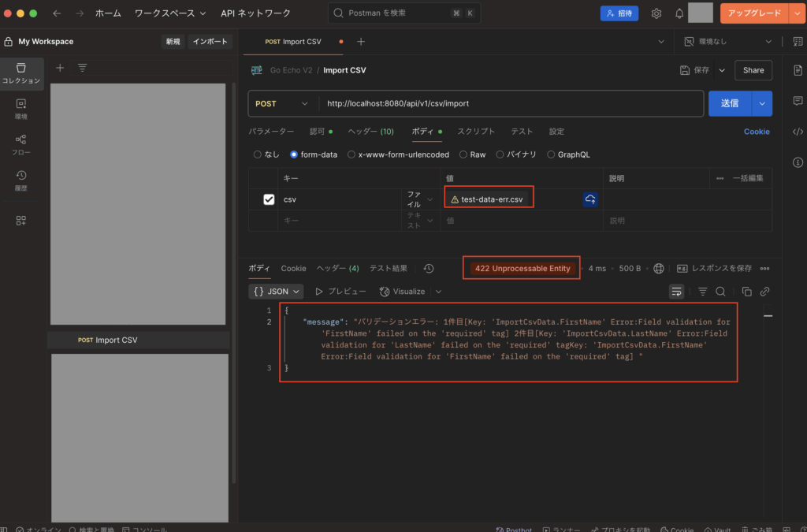Click the sidebar filter icon
The width and height of the screenshot is (807, 532).
(x=82, y=68)
